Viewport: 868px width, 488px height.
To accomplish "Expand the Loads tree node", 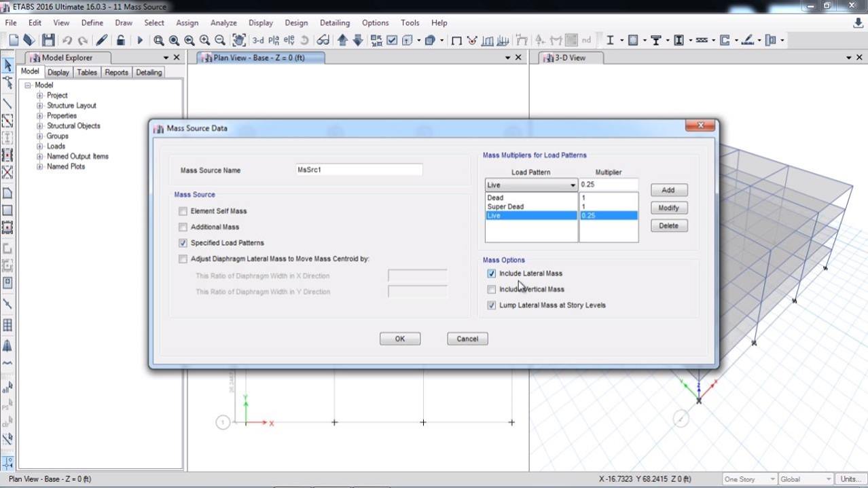I will [x=39, y=147].
